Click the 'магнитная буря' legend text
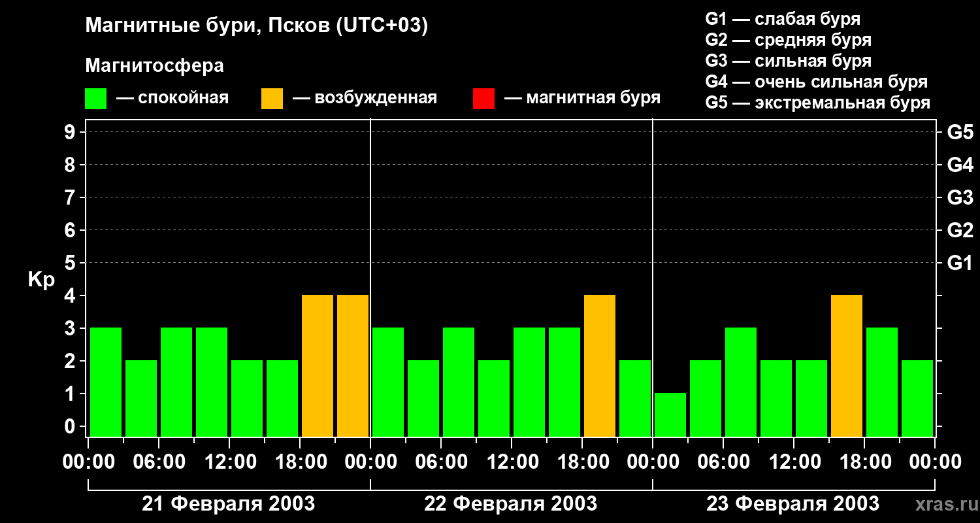 pyautogui.click(x=593, y=99)
